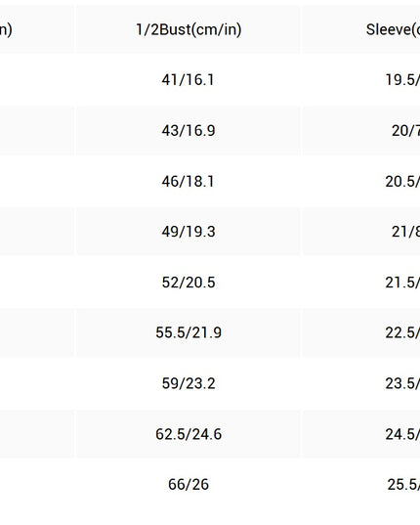
Task: Select the Sleeve column header
Action: point(393,29)
